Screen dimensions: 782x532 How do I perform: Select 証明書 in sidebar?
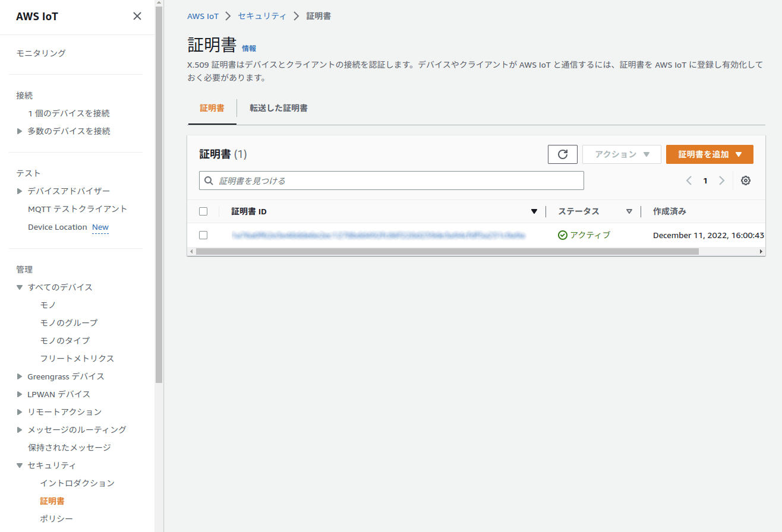click(52, 501)
